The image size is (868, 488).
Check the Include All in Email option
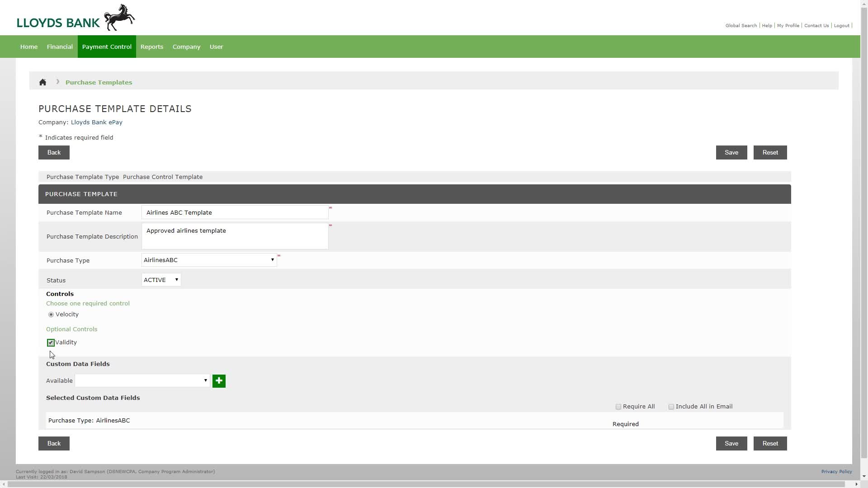671,406
